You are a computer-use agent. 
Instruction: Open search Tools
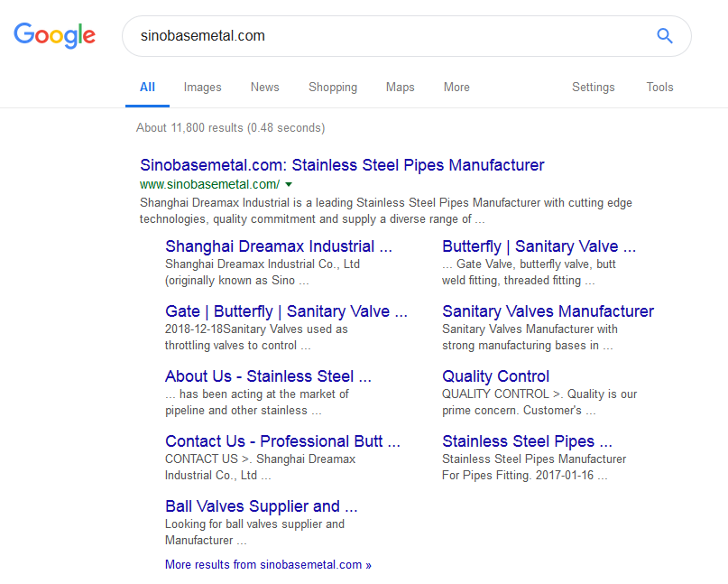[659, 88]
